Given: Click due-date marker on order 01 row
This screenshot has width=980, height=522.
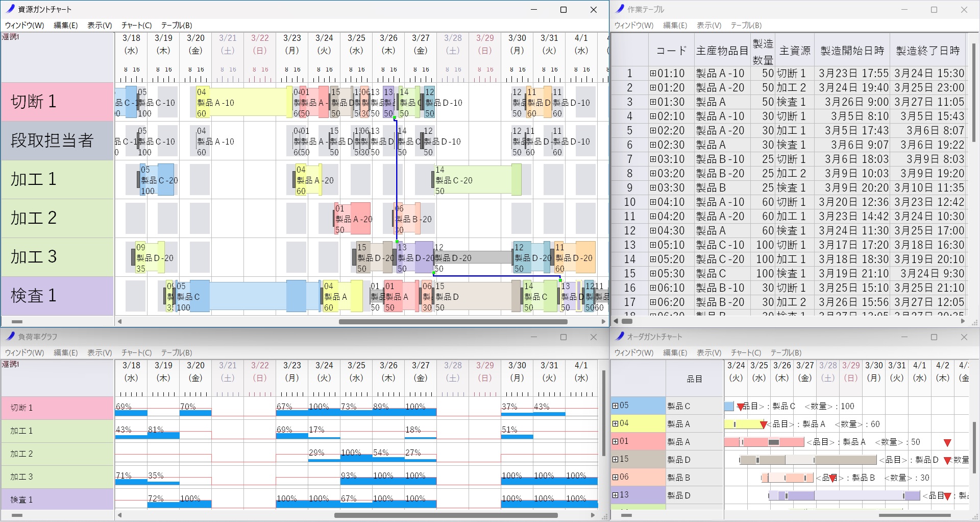Looking at the screenshot, I should pos(947,443).
